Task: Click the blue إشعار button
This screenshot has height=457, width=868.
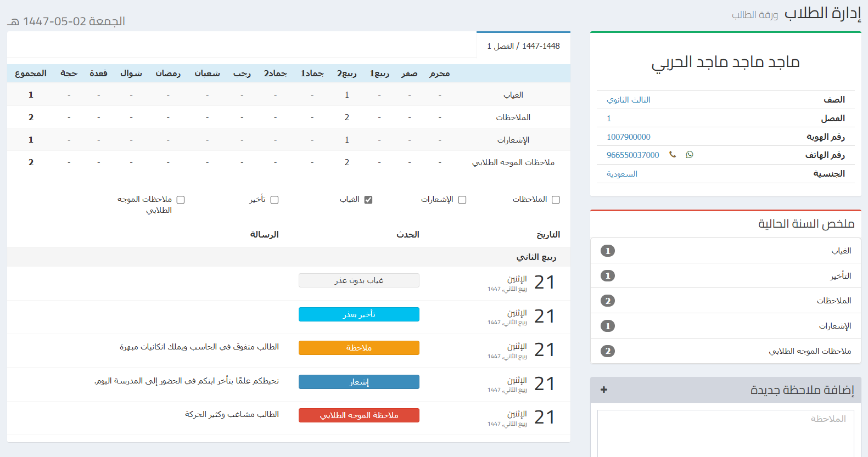Action: [359, 382]
